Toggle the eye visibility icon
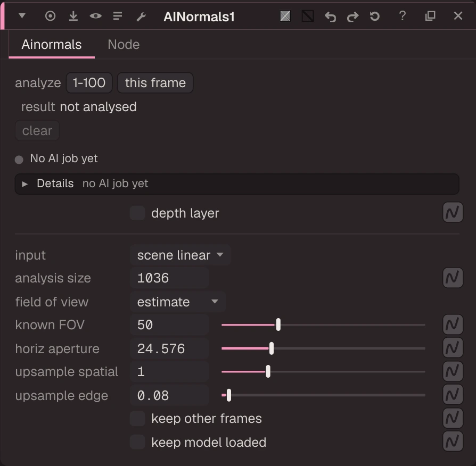Screen dimensions: 476x466 tap(96, 16)
